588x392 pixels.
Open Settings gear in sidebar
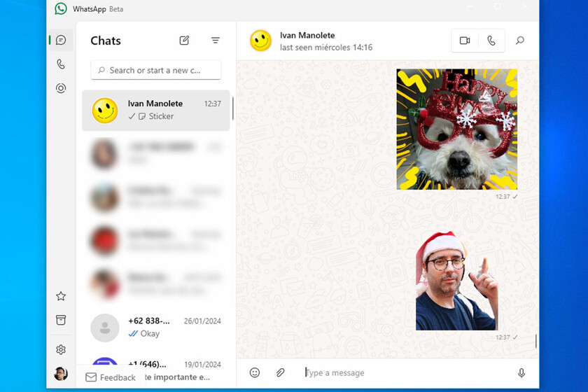(x=61, y=349)
